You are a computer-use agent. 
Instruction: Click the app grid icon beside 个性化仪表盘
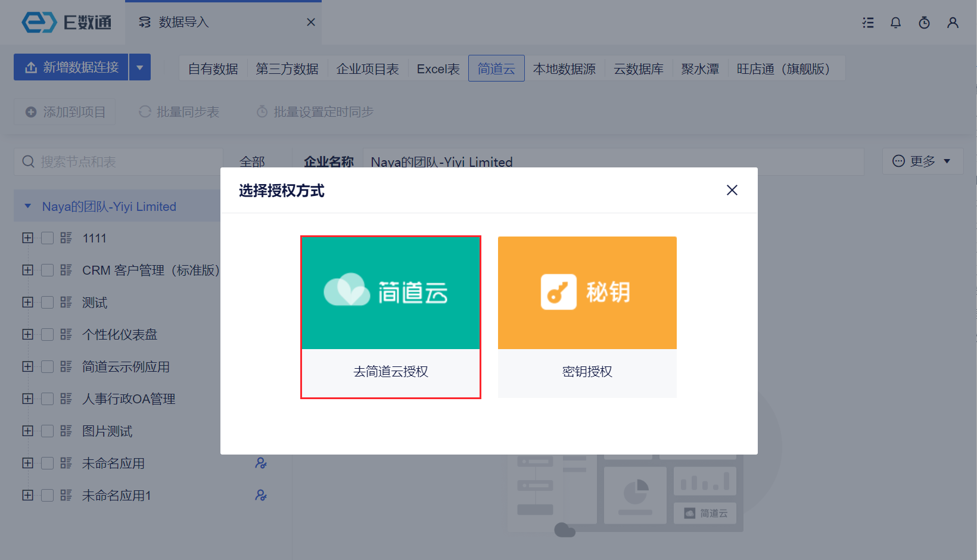pyautogui.click(x=66, y=334)
